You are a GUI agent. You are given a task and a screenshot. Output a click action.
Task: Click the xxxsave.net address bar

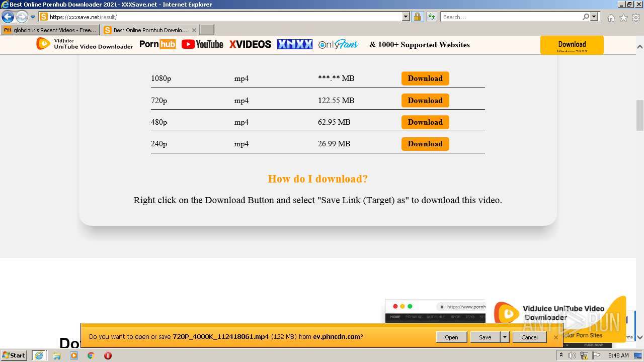(225, 17)
